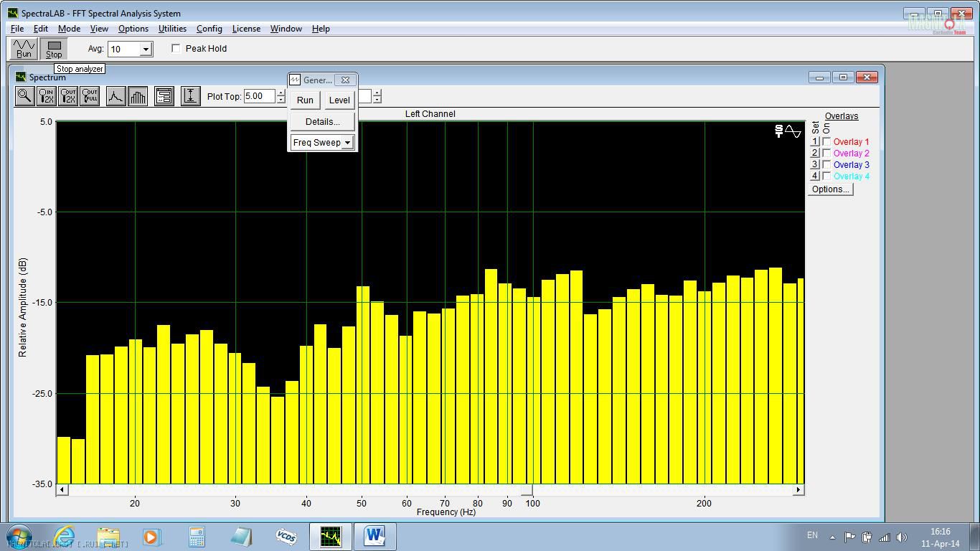Screen dimensions: 980x551
Task: Open the Config menu
Action: [209, 29]
